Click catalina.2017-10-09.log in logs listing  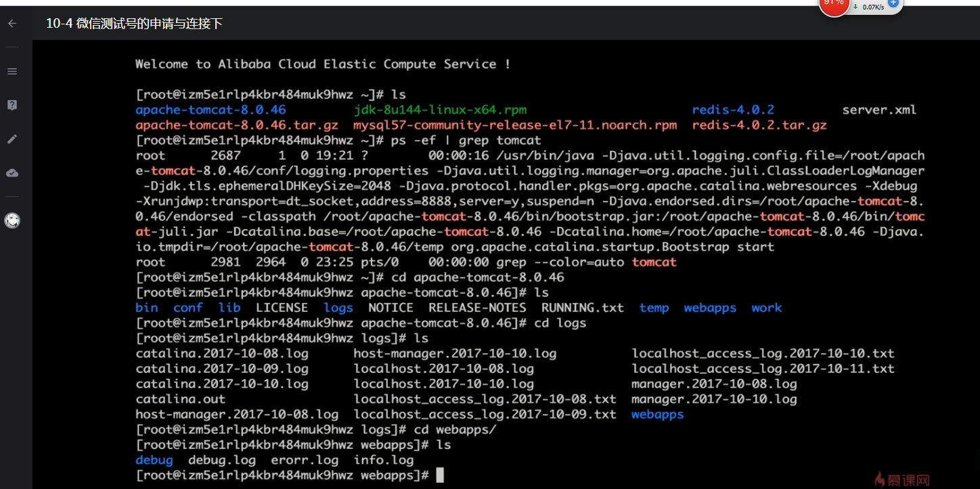click(x=222, y=369)
